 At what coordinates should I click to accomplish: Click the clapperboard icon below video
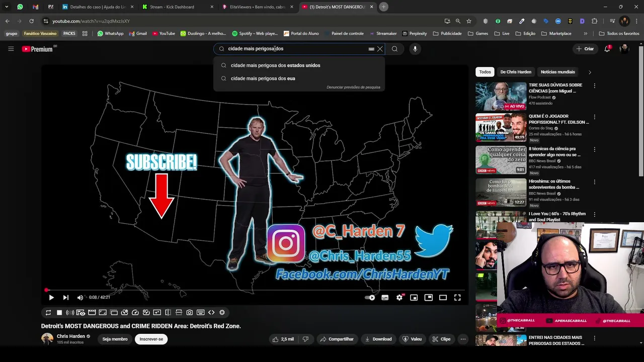pyautogui.click(x=92, y=312)
